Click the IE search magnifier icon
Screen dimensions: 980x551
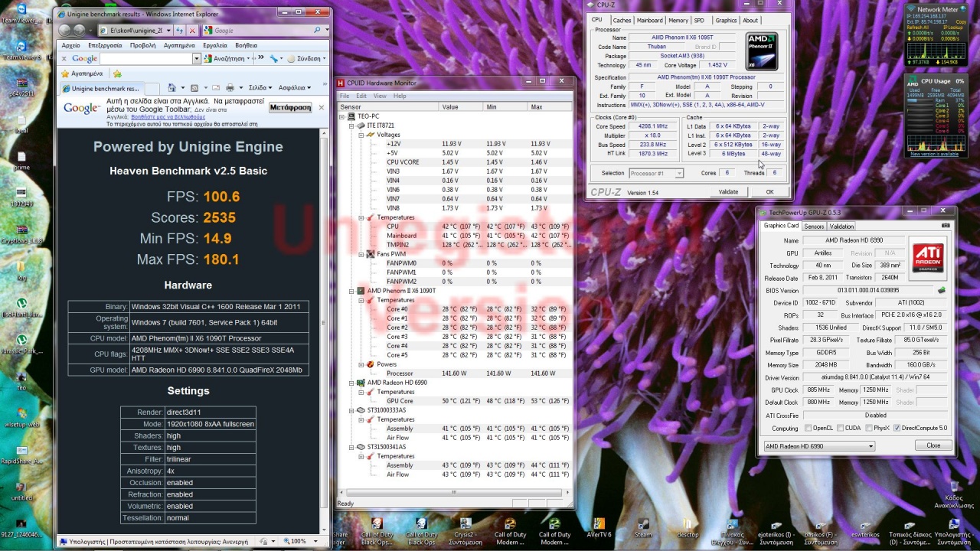pyautogui.click(x=317, y=31)
